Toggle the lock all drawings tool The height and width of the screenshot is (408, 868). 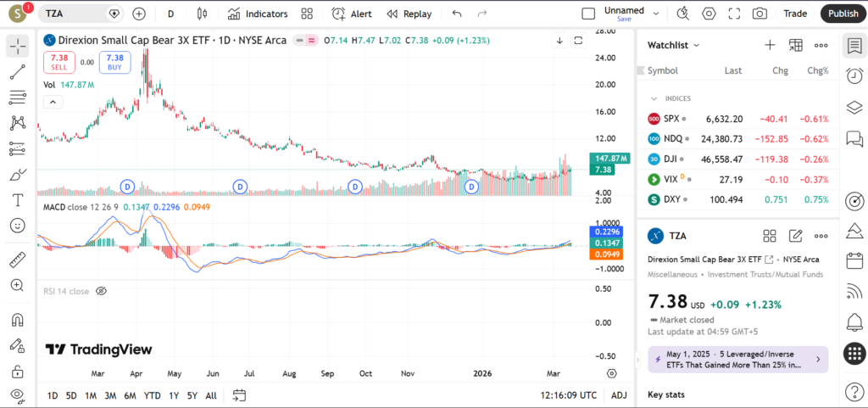point(17,372)
